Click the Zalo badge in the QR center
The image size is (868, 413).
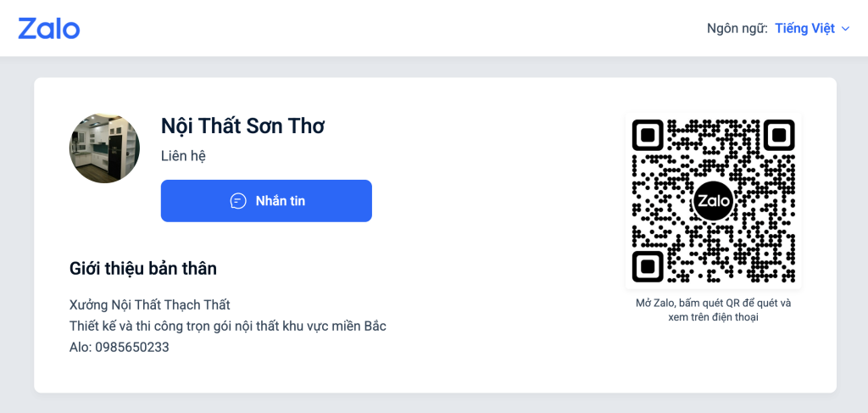click(x=713, y=201)
